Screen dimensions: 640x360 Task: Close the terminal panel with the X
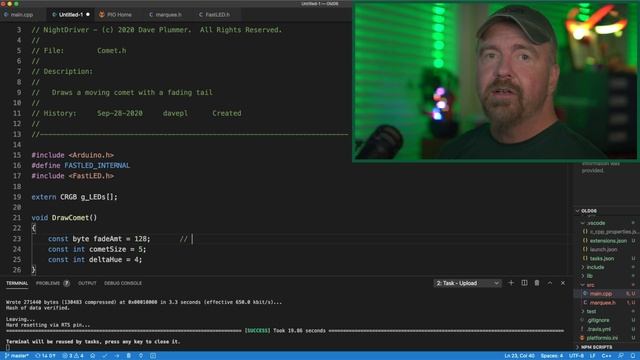point(563,283)
